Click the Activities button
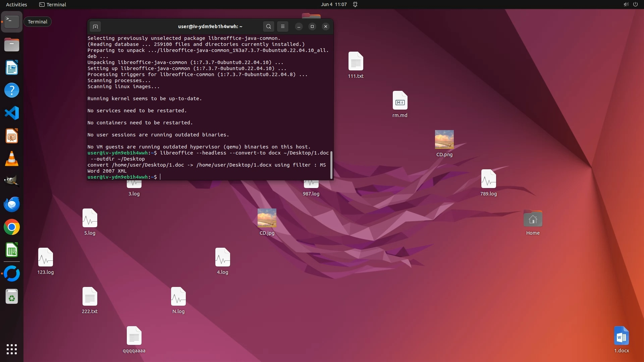The image size is (644, 362). (x=16, y=4)
